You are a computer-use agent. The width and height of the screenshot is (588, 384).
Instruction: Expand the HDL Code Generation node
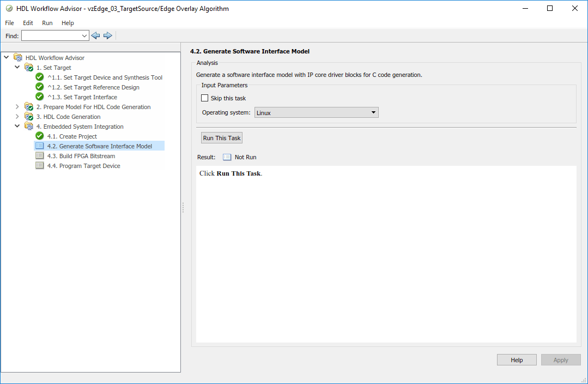(17, 117)
